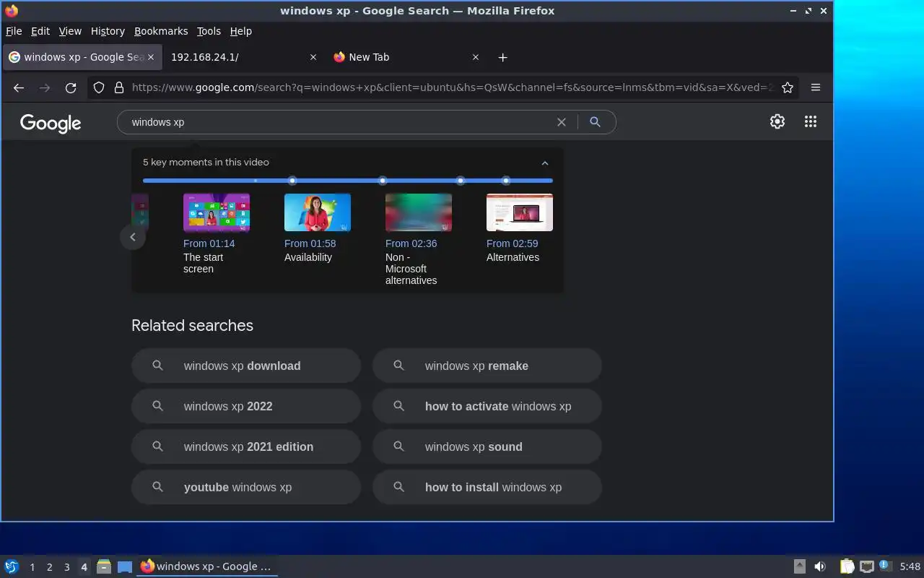
Task: Open the clipboard tray icon
Action: point(847,566)
